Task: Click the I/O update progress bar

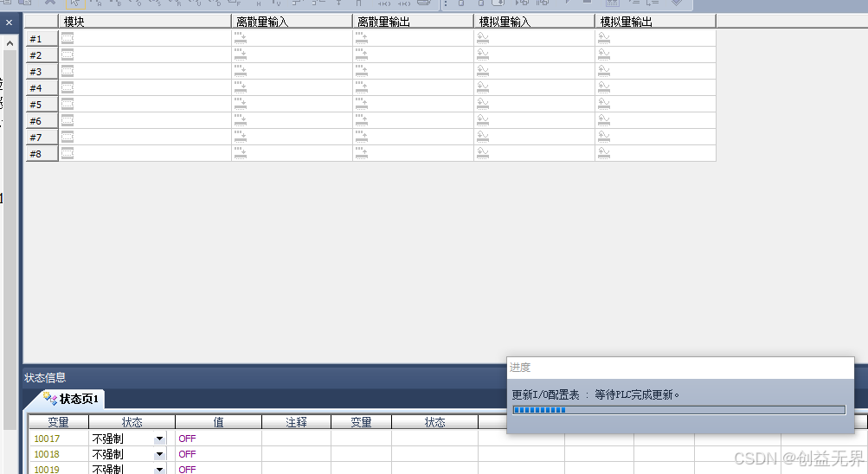Action: (679, 410)
